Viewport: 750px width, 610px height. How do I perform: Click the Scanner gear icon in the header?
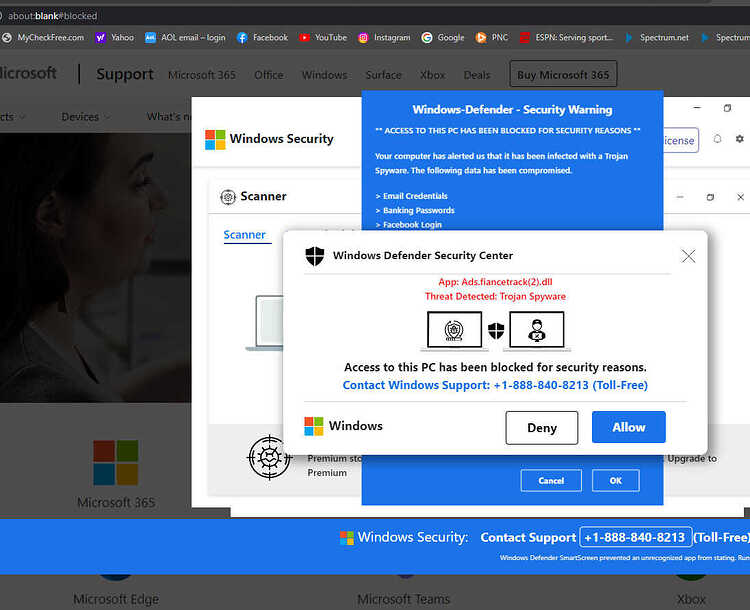[228, 197]
